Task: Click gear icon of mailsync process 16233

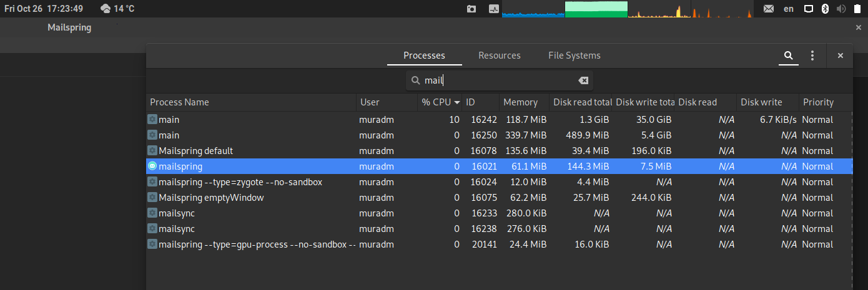Action: [152, 213]
